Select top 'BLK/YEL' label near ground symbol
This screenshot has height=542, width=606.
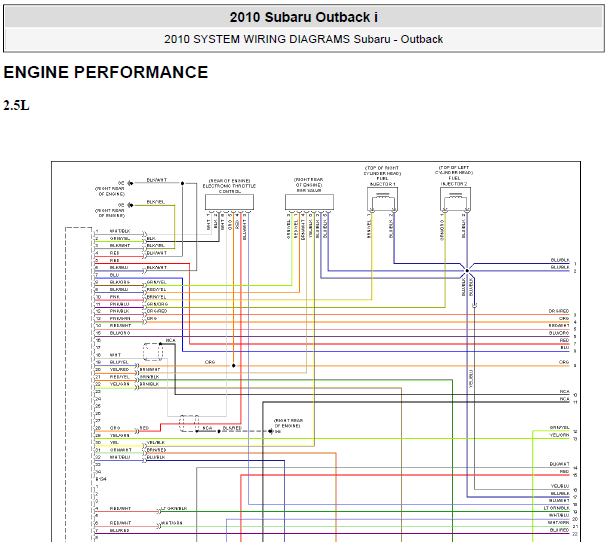[155, 202]
